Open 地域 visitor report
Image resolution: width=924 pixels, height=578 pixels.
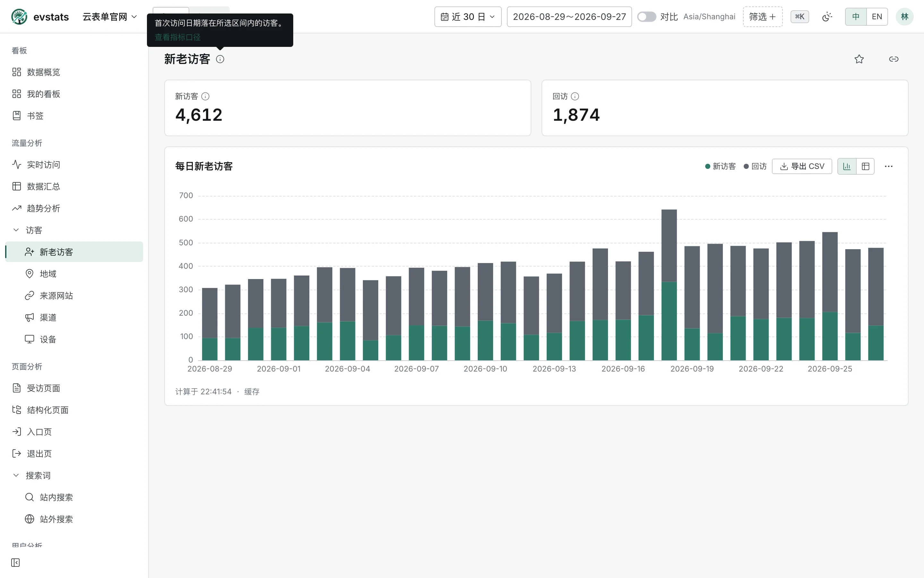coord(74,274)
